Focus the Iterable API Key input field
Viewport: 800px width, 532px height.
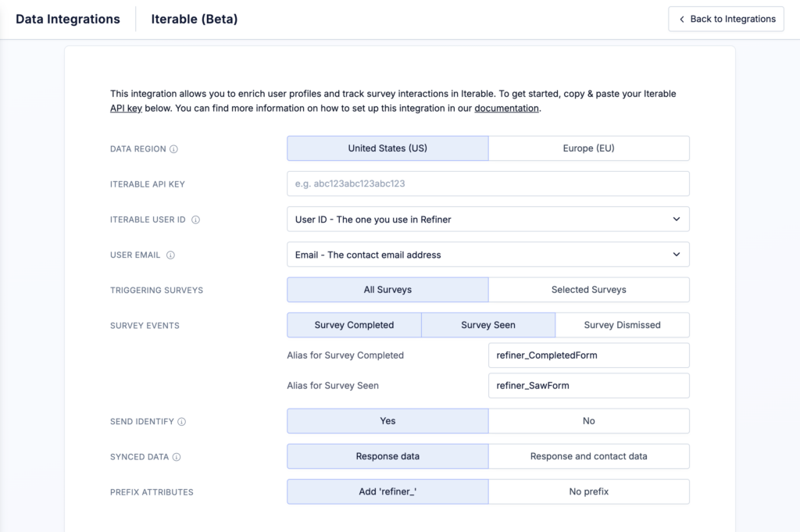coord(487,184)
